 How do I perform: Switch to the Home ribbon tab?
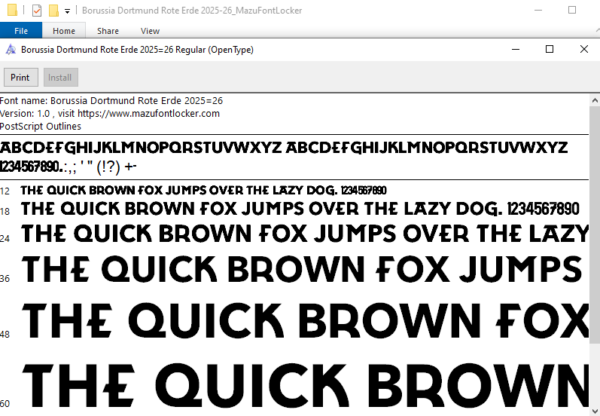point(64,31)
